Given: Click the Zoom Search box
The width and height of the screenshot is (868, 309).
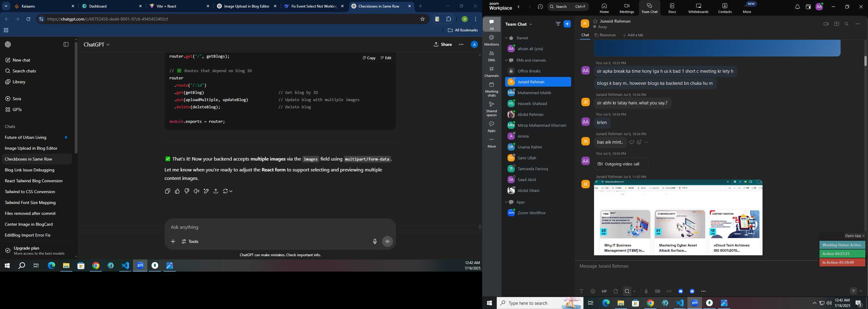Looking at the screenshot, I should coord(568,7).
